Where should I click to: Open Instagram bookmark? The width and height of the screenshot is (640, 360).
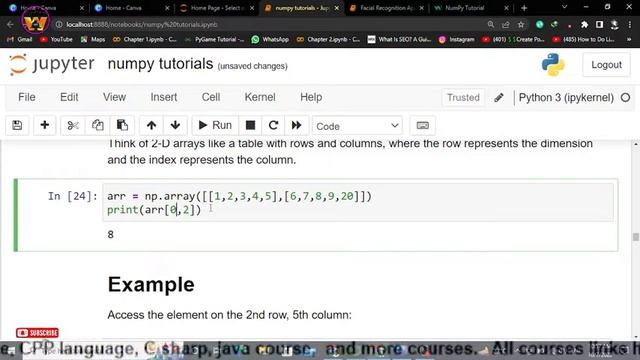(x=456, y=39)
